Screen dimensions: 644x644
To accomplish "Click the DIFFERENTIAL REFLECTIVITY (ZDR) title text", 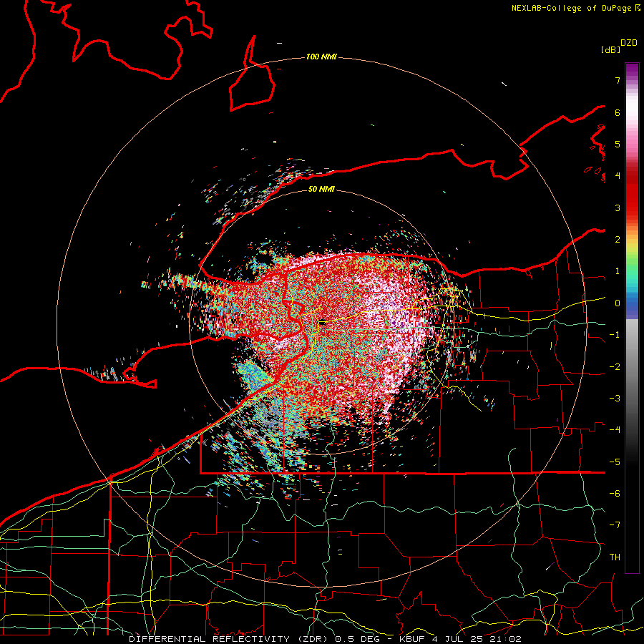I will tap(230, 639).
